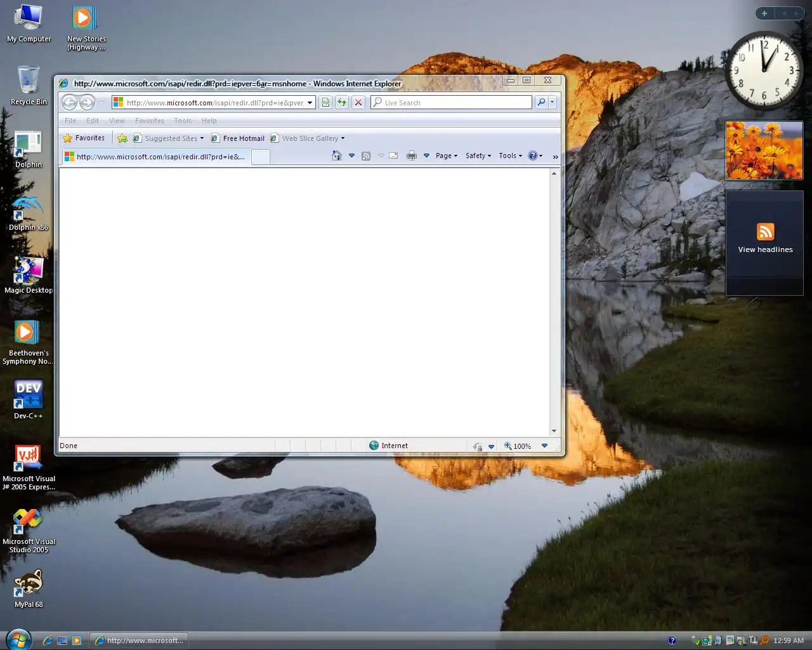The width and height of the screenshot is (812, 650).
Task: Select the microsoft.com redir.dll page tab
Action: pos(156,156)
